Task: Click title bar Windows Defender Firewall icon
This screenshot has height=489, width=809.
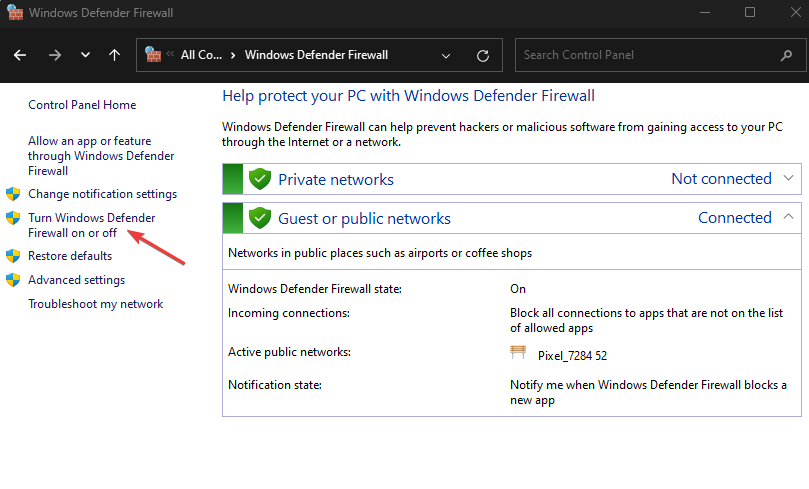Action: [15, 12]
